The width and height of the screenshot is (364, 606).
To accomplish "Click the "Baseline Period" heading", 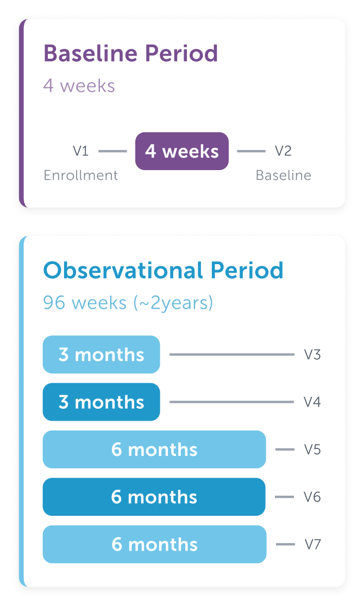I will (x=130, y=54).
